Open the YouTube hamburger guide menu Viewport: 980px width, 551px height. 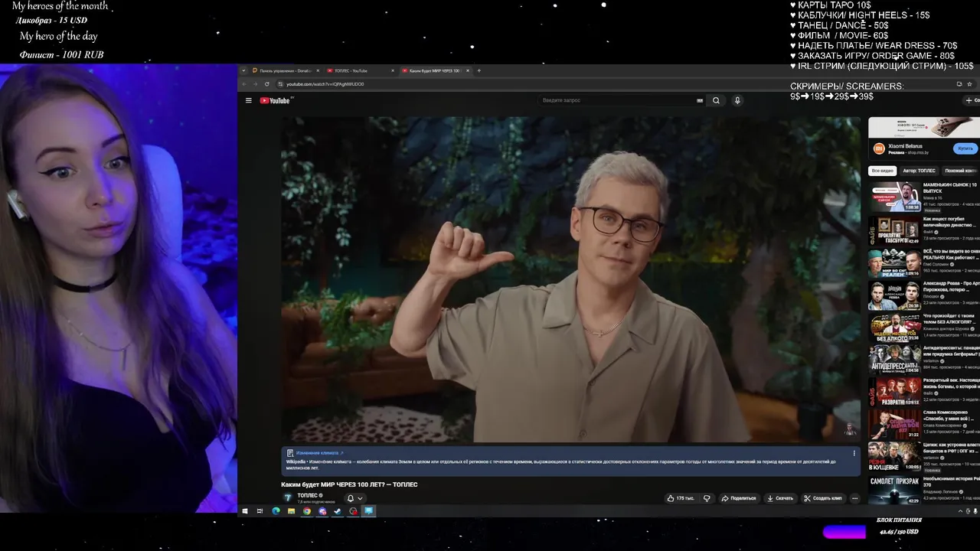248,100
